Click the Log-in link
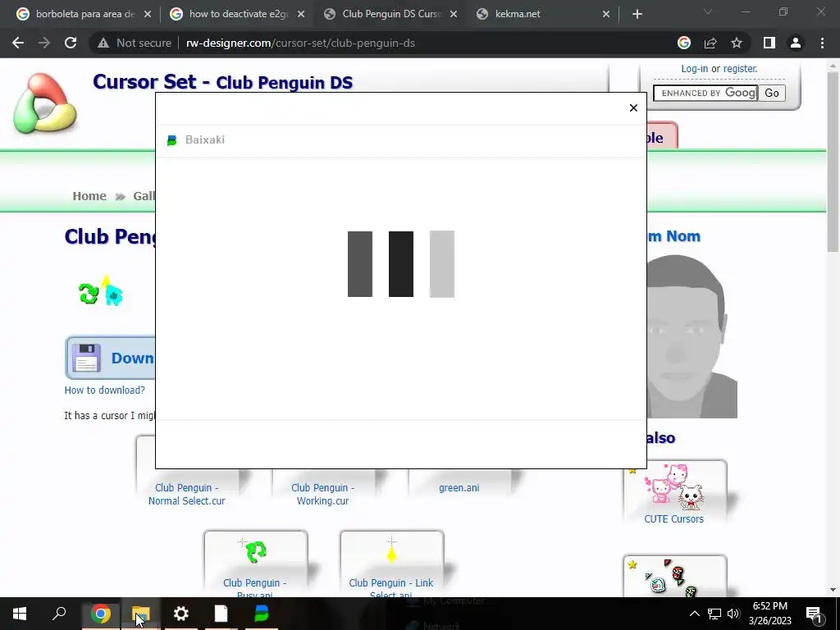Viewport: 840px width, 630px height. [x=694, y=69]
